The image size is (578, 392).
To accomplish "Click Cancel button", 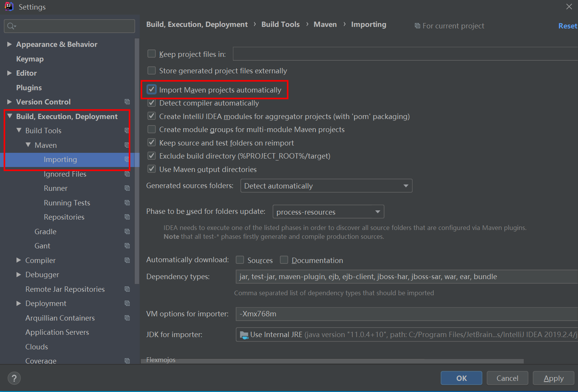I will pyautogui.click(x=507, y=378).
